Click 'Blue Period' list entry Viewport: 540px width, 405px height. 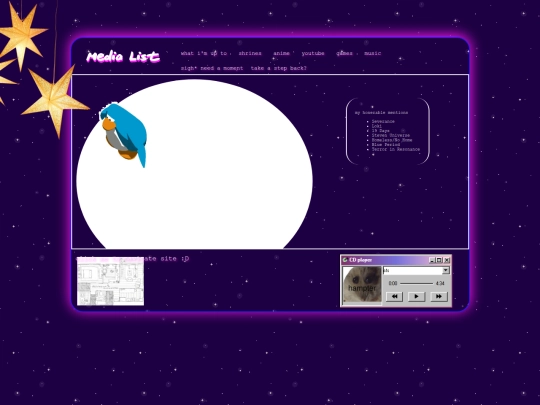[x=385, y=145]
